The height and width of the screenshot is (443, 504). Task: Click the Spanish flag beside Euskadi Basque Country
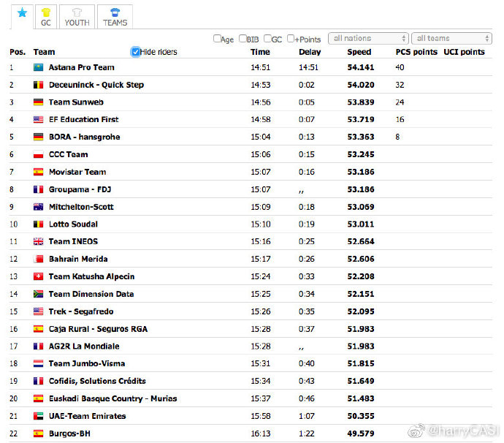[38, 398]
